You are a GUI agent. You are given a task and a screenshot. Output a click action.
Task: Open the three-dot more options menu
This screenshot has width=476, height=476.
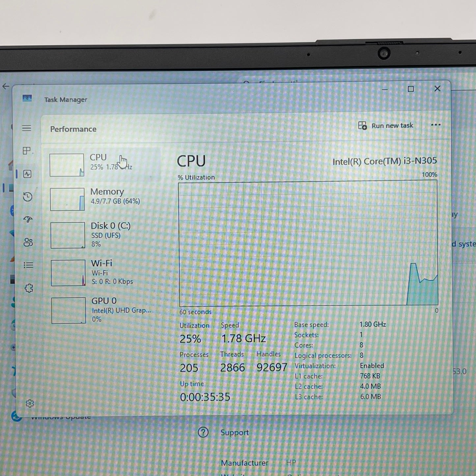pyautogui.click(x=435, y=125)
